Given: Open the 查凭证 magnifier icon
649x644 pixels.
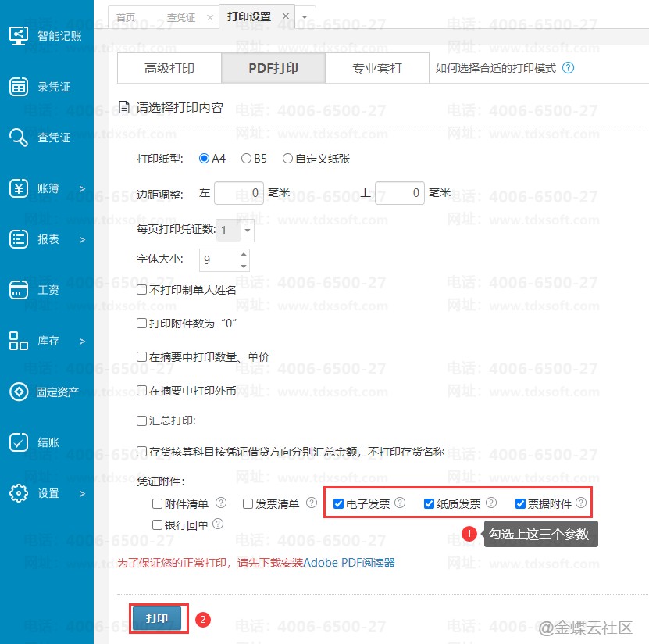Looking at the screenshot, I should coord(19,138).
